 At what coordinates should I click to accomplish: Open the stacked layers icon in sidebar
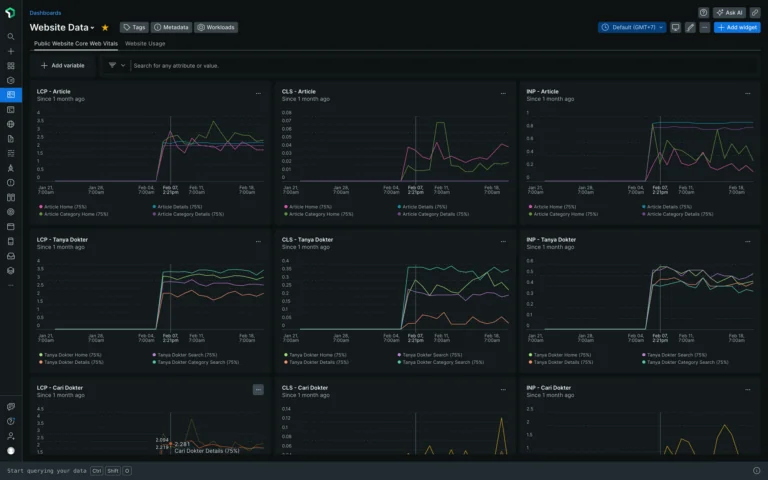11,271
